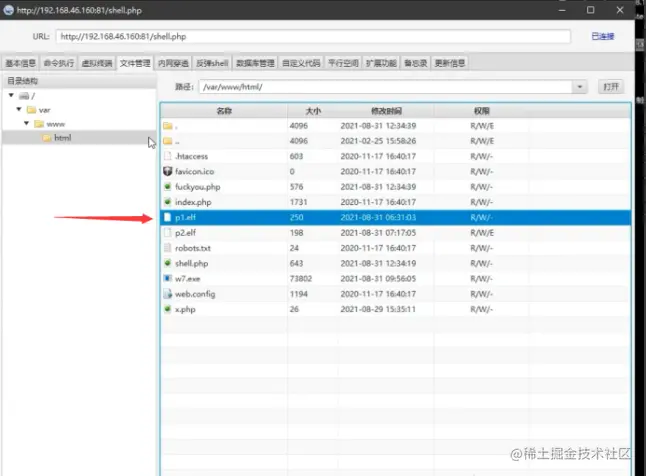
Task: Select the favicon.ico file name
Action: (x=194, y=171)
